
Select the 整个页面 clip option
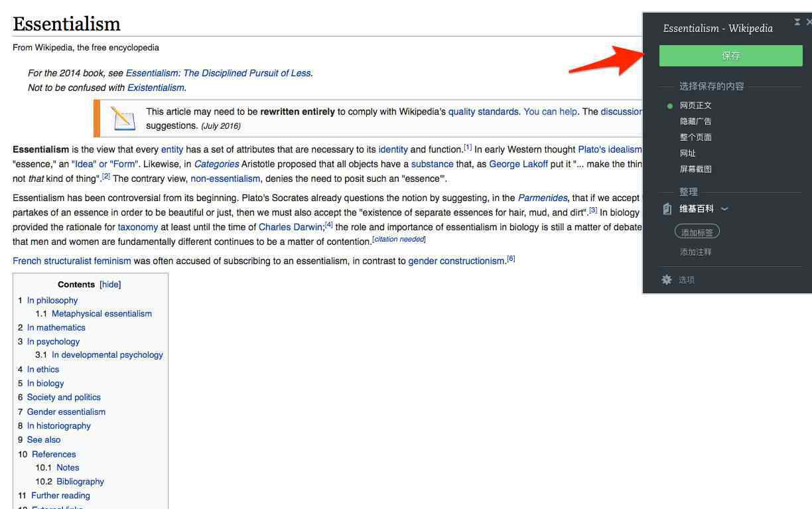click(695, 137)
